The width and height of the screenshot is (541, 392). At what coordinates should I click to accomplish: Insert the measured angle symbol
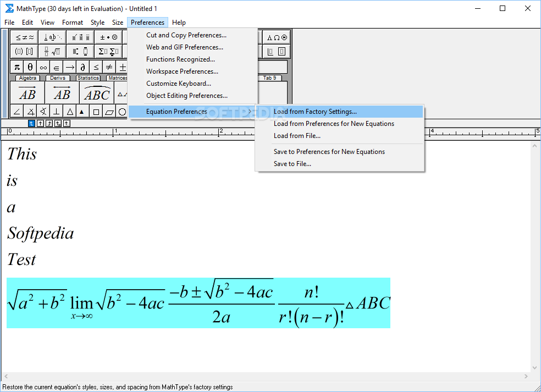(30, 112)
